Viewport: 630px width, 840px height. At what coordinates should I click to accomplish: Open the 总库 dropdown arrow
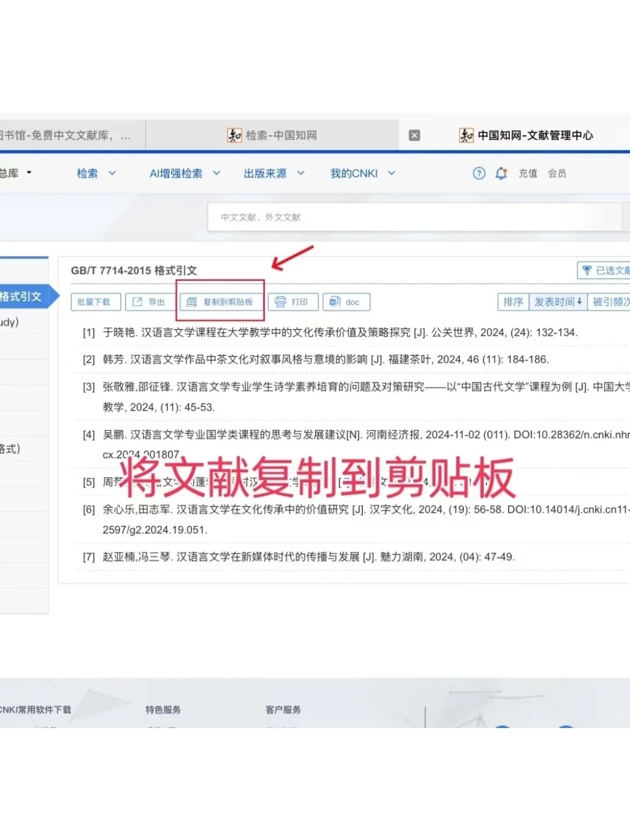29,173
